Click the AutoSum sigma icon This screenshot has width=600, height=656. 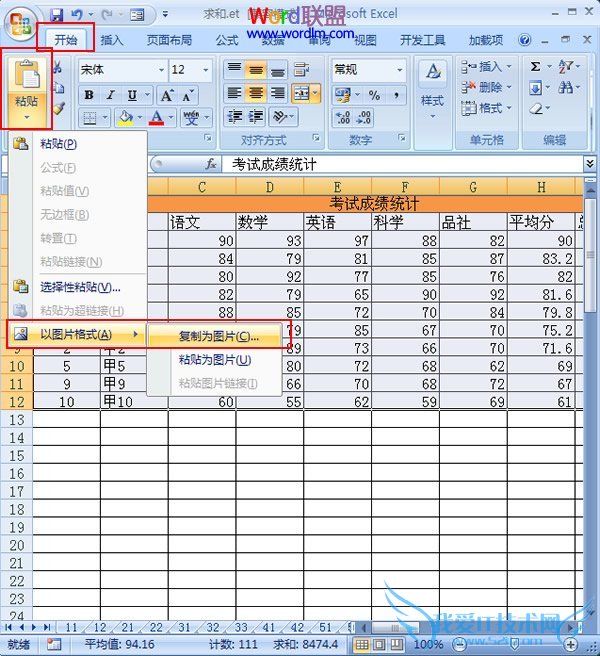[535, 67]
